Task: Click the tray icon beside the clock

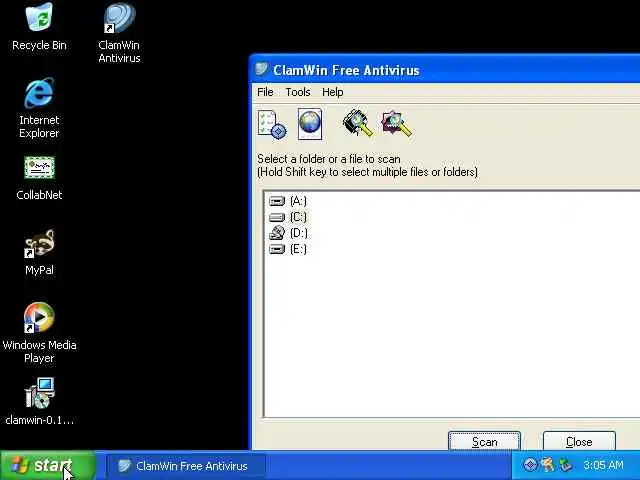Action: click(x=565, y=464)
